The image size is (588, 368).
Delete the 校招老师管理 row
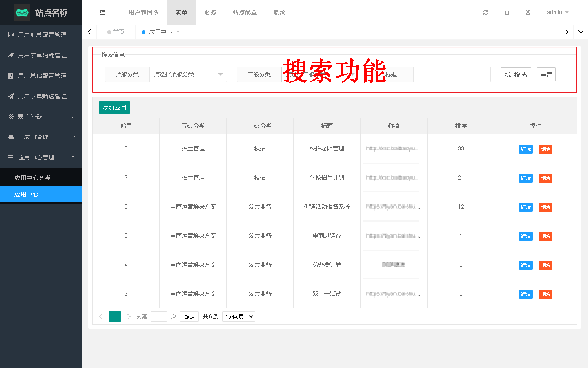click(545, 149)
